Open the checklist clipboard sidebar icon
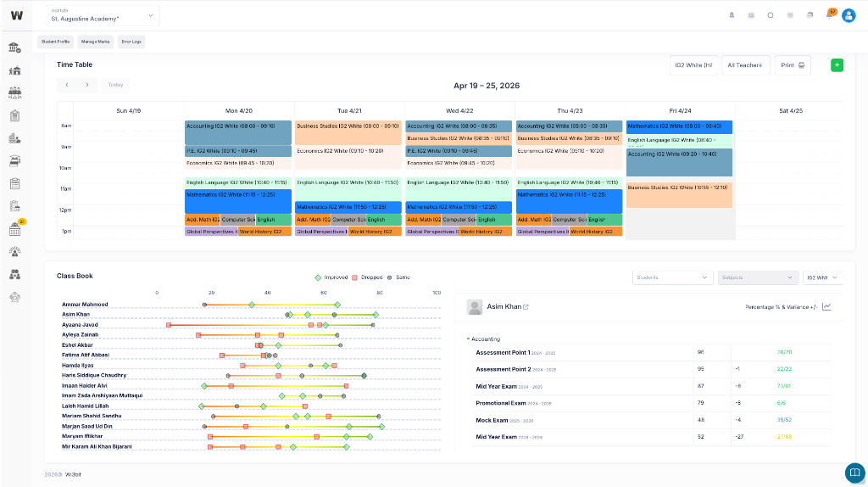This screenshot has height=487, width=868. [15, 183]
